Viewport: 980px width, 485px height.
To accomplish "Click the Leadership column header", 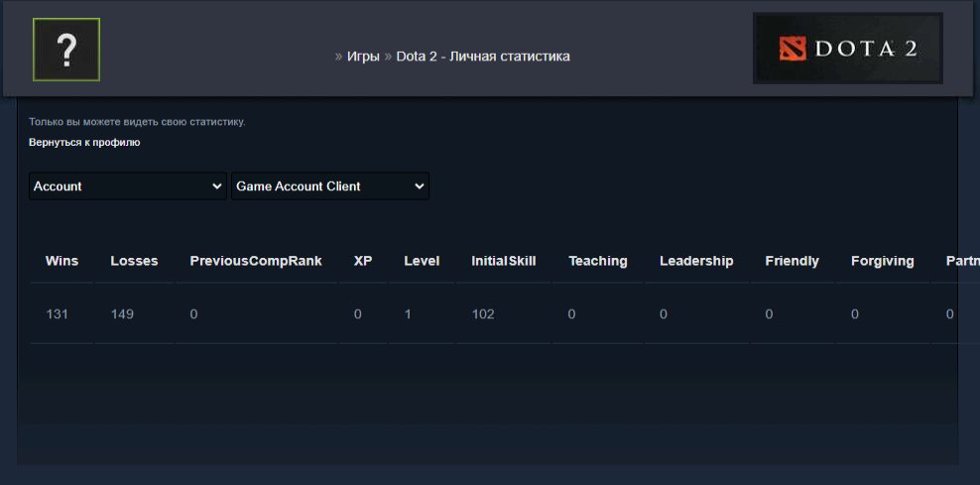I will (696, 261).
